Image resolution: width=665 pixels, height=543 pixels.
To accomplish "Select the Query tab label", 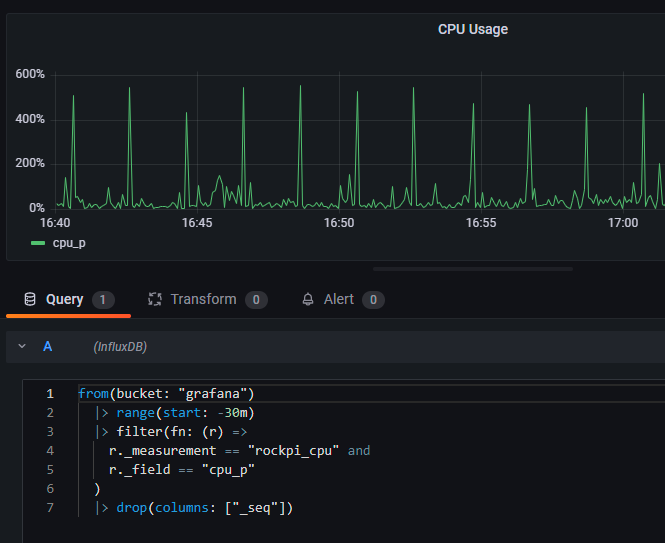I will [65, 299].
